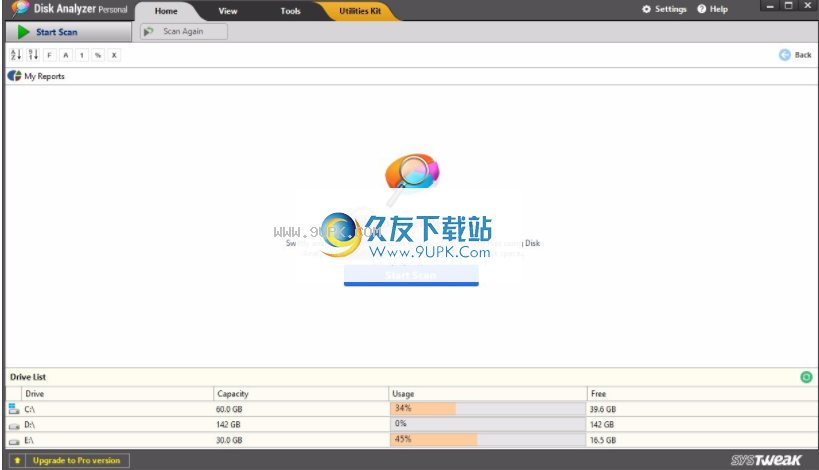Click the 60.0 GB capacity cell
The height and width of the screenshot is (470, 819).
[229, 409]
